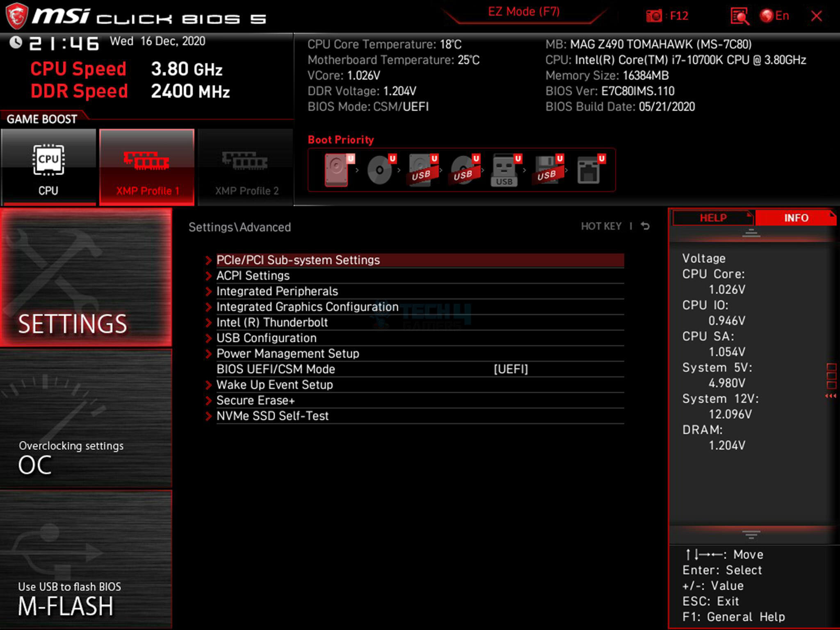Switch to EZ Mode (F7)
Screen dimensions: 840x630
coord(524,11)
